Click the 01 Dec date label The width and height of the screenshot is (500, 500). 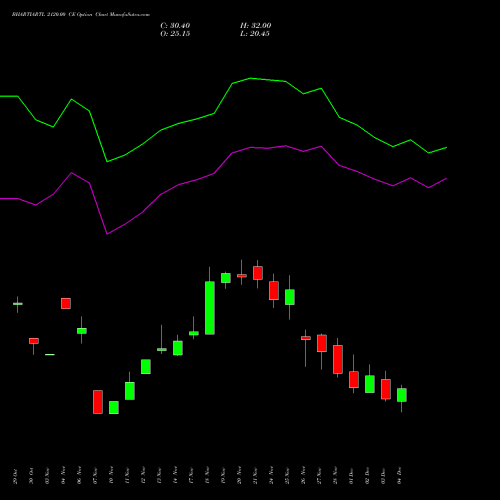coord(351,476)
